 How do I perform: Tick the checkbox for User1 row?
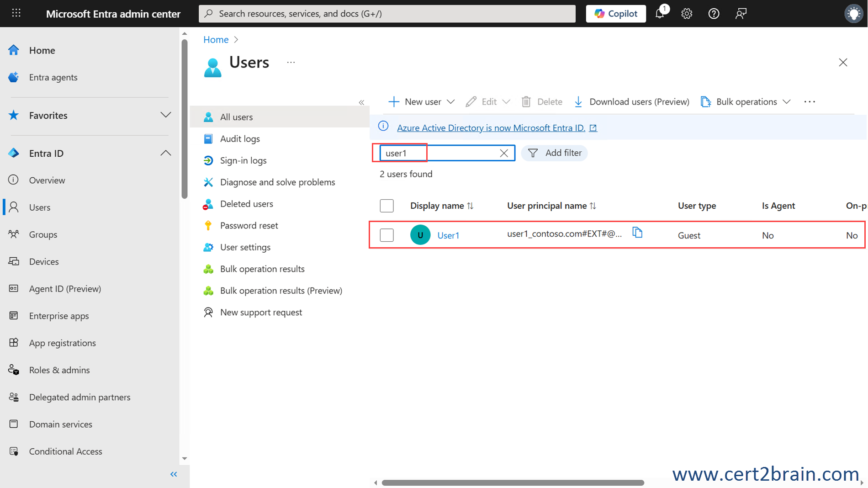tap(386, 235)
